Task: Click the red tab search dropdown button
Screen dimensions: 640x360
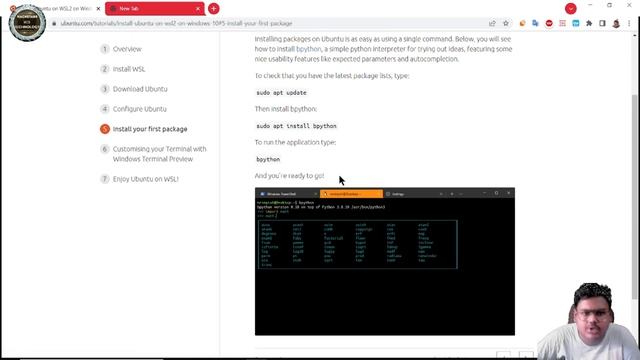Action: point(571,8)
